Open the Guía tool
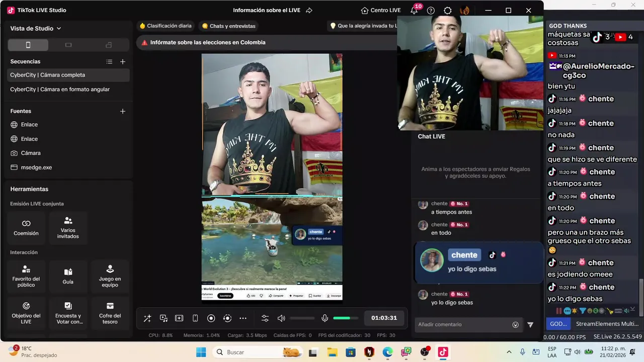 coord(68,277)
